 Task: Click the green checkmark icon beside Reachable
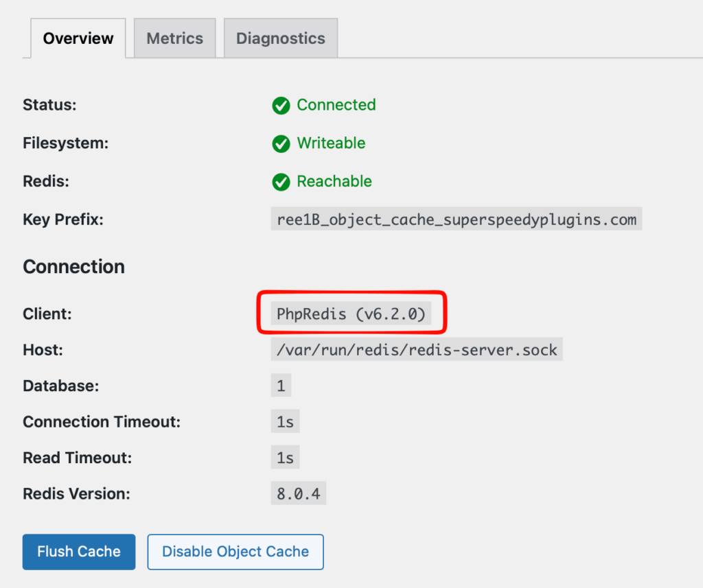[x=281, y=182]
